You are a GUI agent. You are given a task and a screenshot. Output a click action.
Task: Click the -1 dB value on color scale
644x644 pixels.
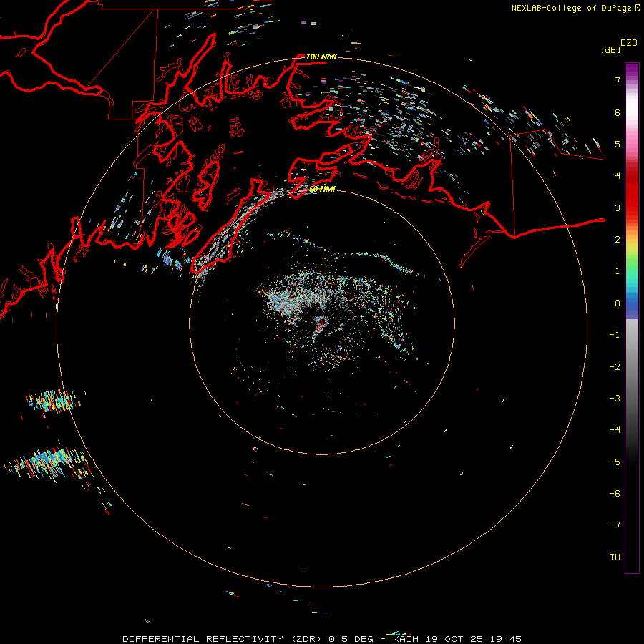(x=615, y=335)
